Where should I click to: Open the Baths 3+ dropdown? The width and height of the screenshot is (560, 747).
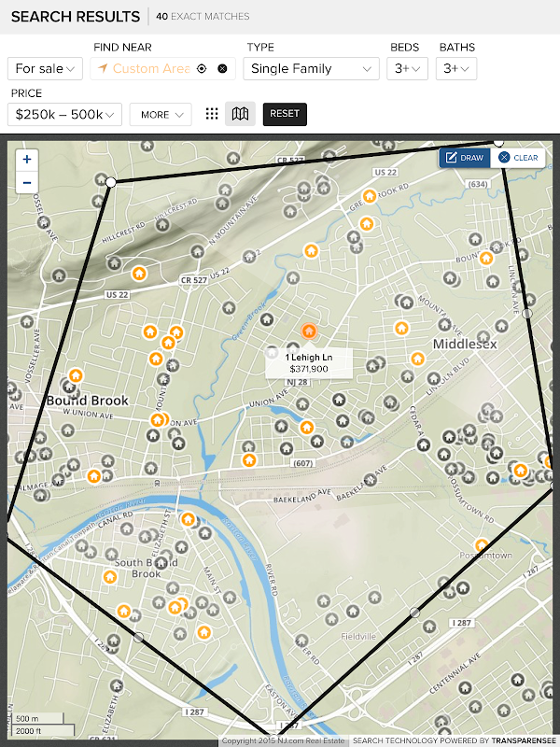point(456,68)
